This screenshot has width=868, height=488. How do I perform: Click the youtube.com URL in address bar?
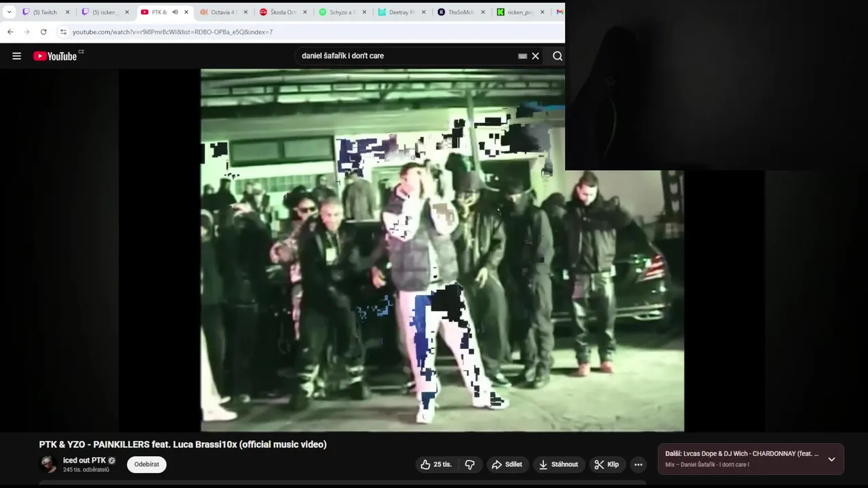coord(172,32)
